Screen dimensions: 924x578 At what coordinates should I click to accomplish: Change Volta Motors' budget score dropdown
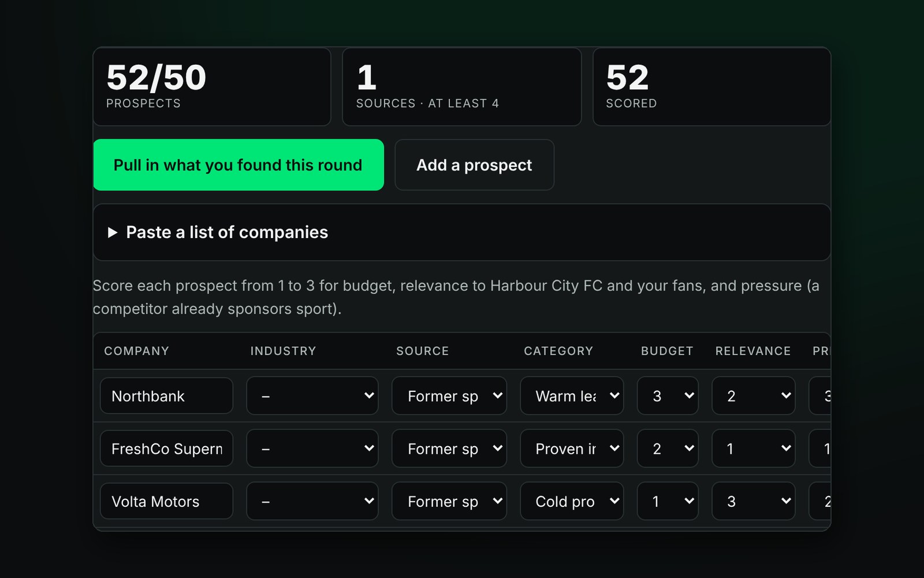668,501
